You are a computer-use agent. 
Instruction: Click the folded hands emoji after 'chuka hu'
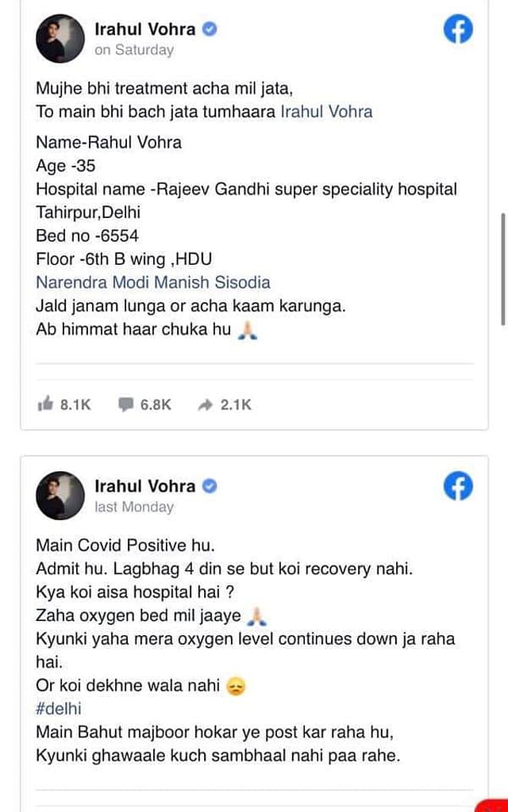pos(248,329)
